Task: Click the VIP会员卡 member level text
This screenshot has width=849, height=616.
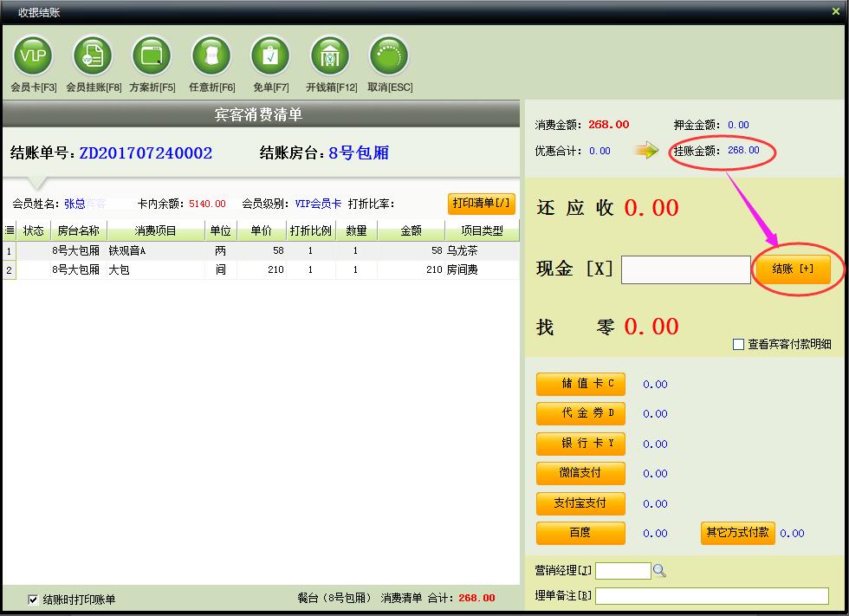Action: [319, 204]
